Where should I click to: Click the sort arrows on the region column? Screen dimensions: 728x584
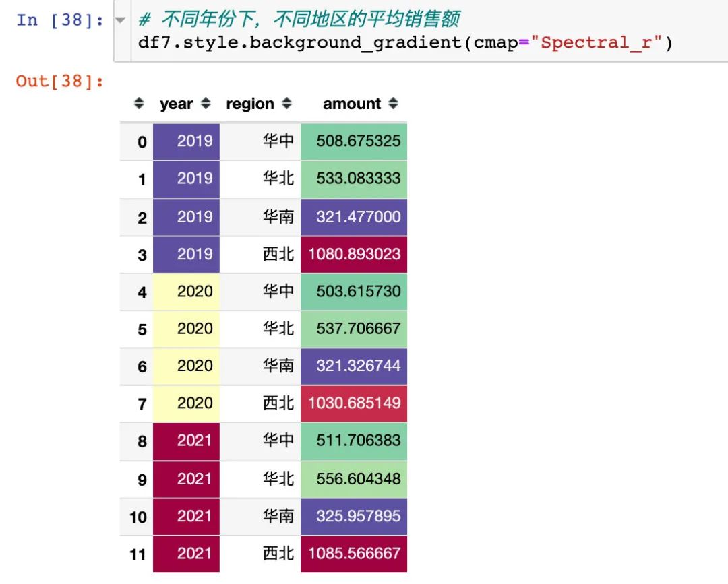(287, 104)
